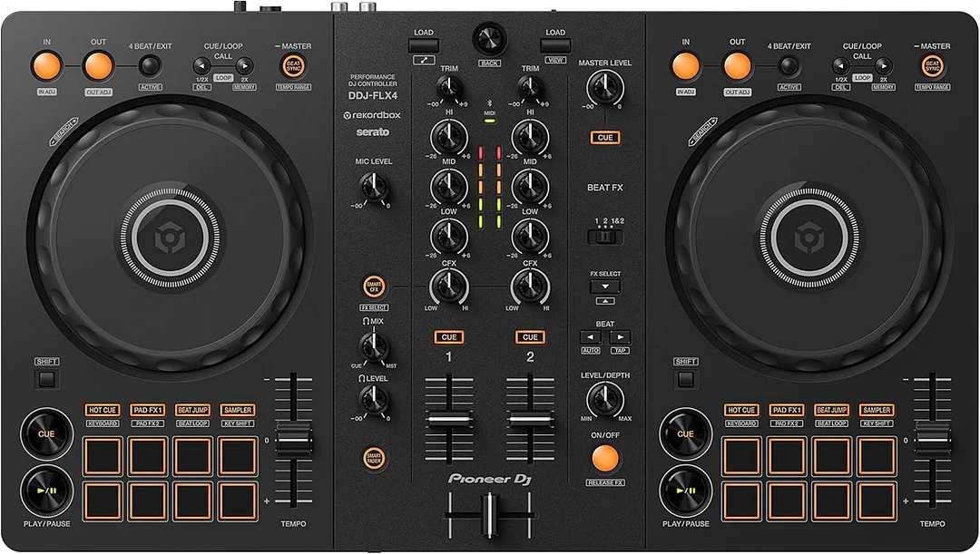Click right deck loop double arrow

(883, 65)
